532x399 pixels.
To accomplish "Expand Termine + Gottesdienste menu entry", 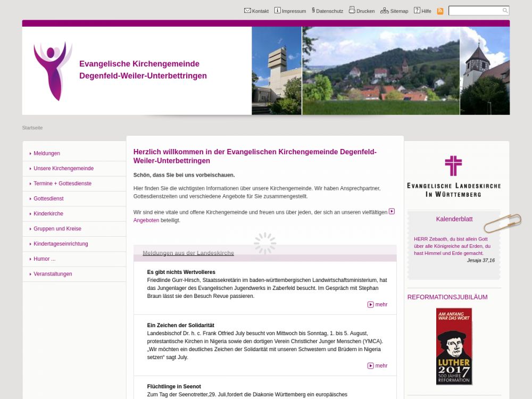I will pos(62,184).
